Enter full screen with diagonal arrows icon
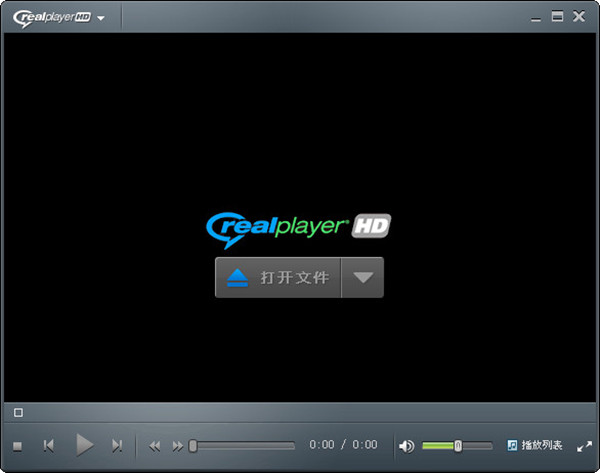Screen dimensions: 600x473 tap(584, 447)
